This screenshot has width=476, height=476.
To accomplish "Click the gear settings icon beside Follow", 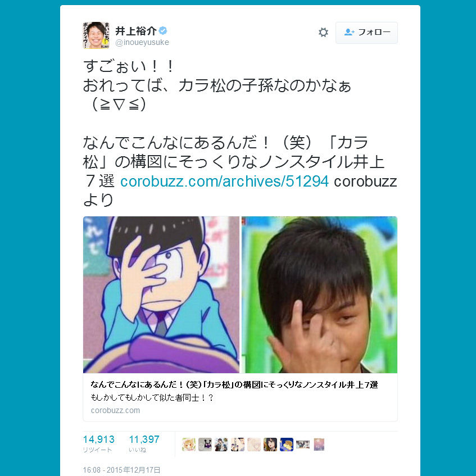I will [x=323, y=32].
